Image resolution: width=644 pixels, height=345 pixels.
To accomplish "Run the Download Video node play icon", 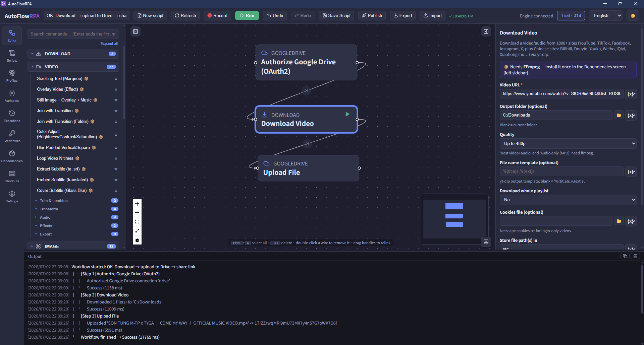I will [347, 115].
